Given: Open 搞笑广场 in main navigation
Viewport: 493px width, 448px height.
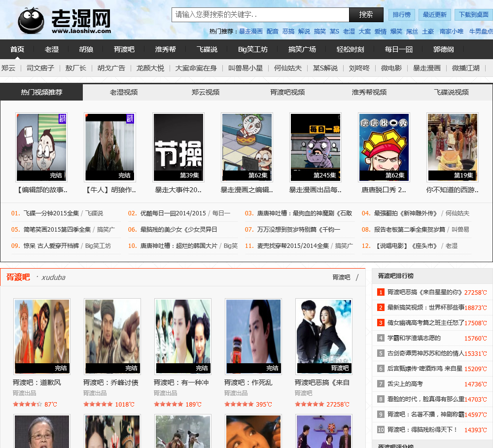Looking at the screenshot, I should pos(302,49).
